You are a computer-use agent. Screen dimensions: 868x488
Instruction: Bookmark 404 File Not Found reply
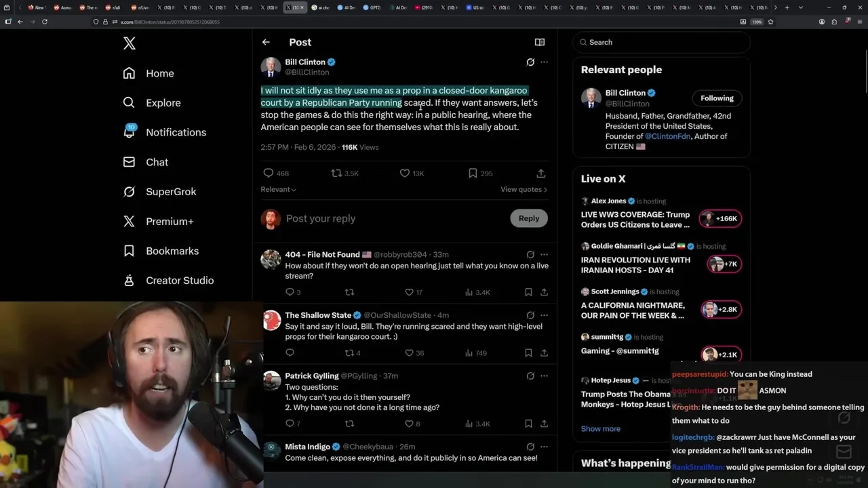[x=528, y=292]
